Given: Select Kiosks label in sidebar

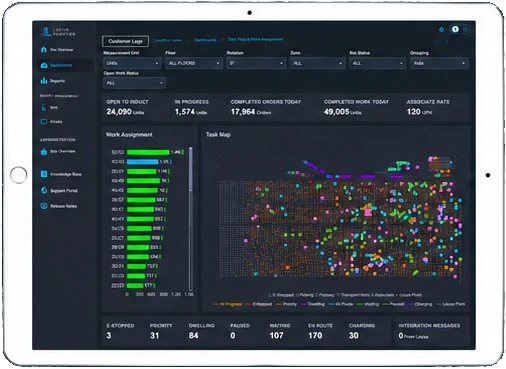Looking at the screenshot, I should coord(56,122).
